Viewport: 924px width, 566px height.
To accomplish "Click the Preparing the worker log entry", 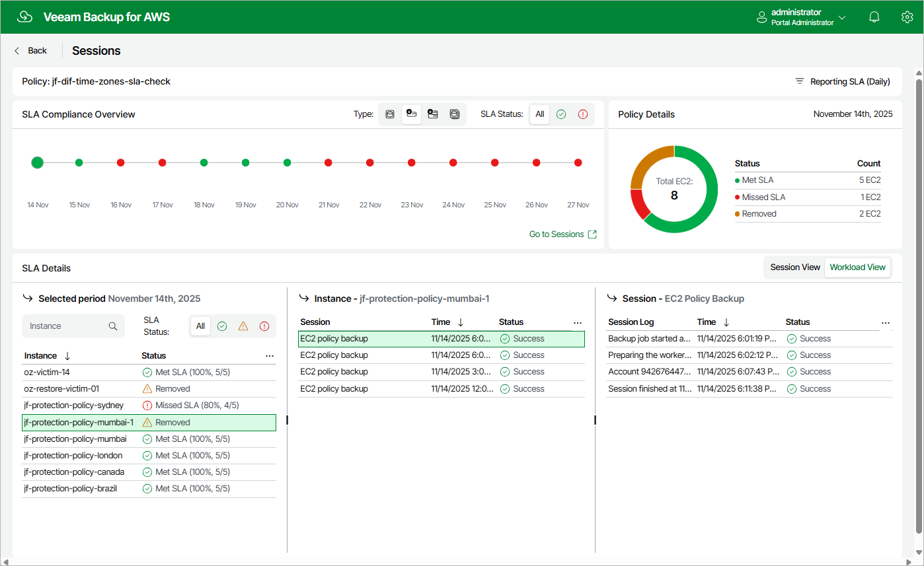I will point(750,355).
